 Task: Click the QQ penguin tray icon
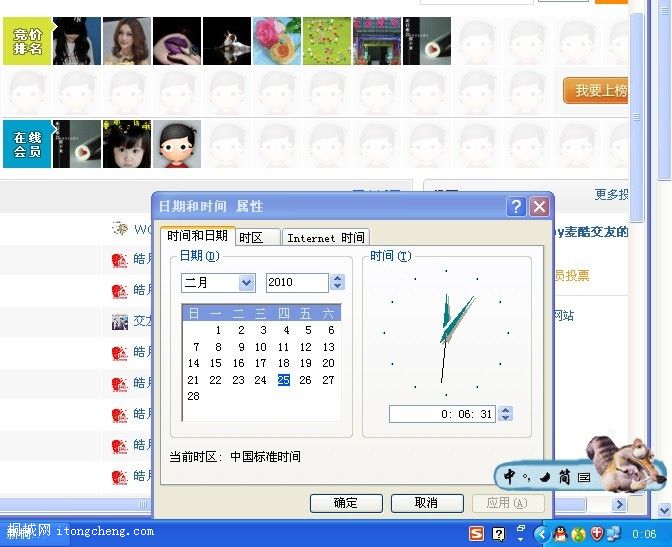click(561, 534)
